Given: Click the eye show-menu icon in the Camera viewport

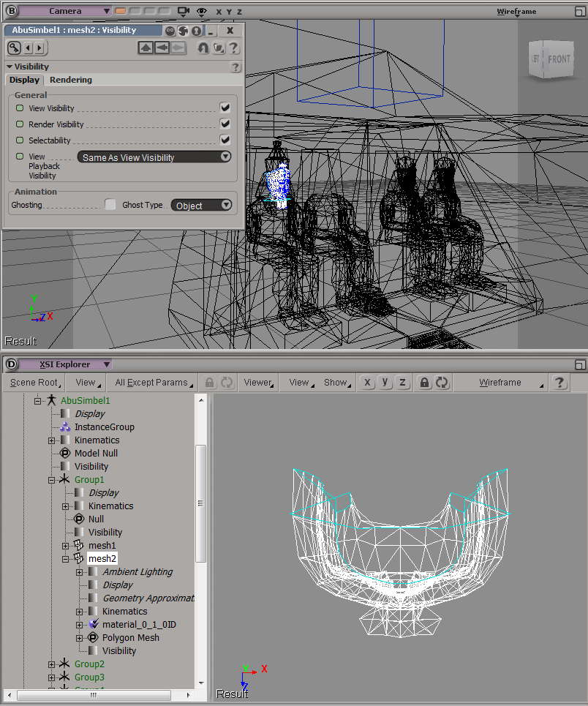Looking at the screenshot, I should 201,12.
